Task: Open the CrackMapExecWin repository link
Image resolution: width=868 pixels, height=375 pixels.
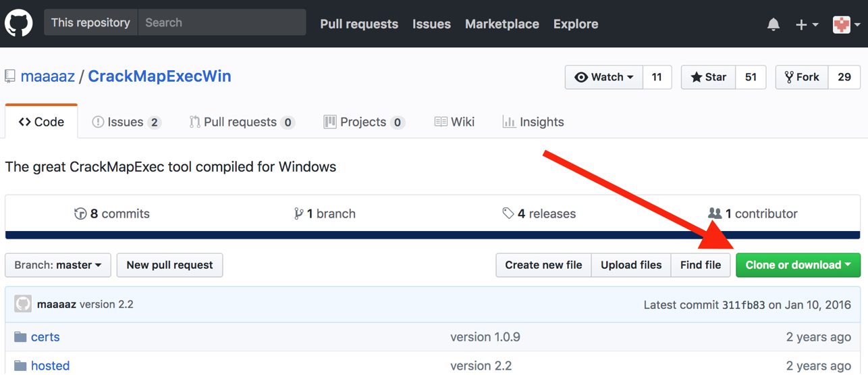Action: tap(159, 76)
